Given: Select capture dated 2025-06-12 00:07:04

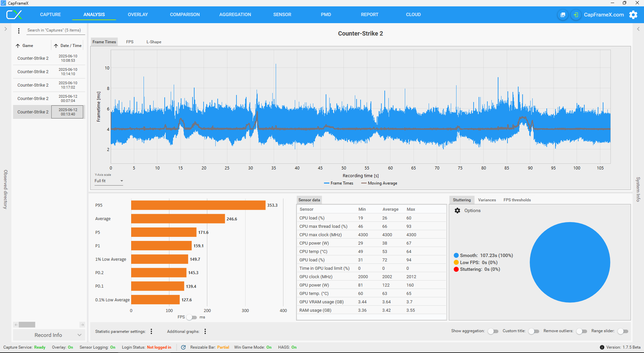Looking at the screenshot, I should [x=49, y=99].
